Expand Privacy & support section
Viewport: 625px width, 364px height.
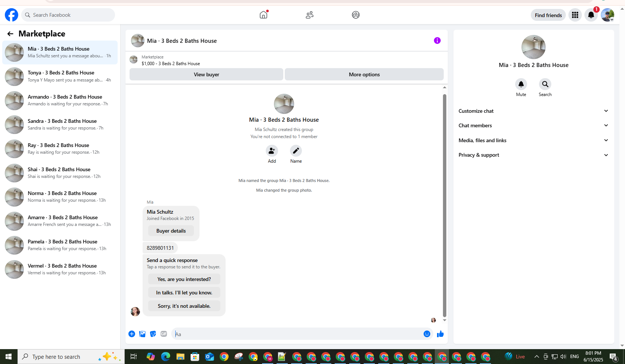coord(533,155)
